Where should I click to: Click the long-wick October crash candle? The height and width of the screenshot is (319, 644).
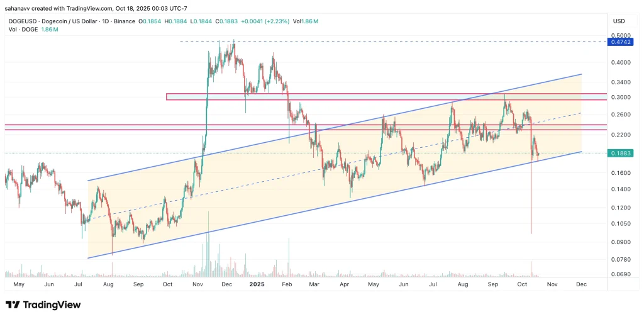(x=531, y=201)
